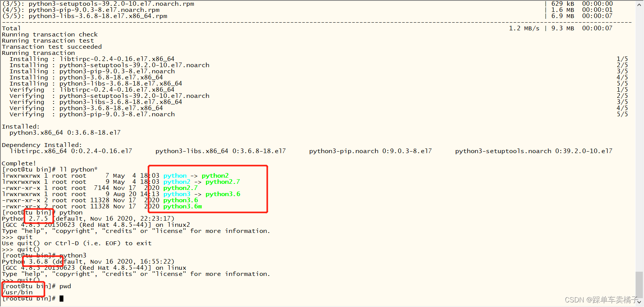Click the 'll python*' command text
This screenshot has height=307, width=644.
pos(79,170)
